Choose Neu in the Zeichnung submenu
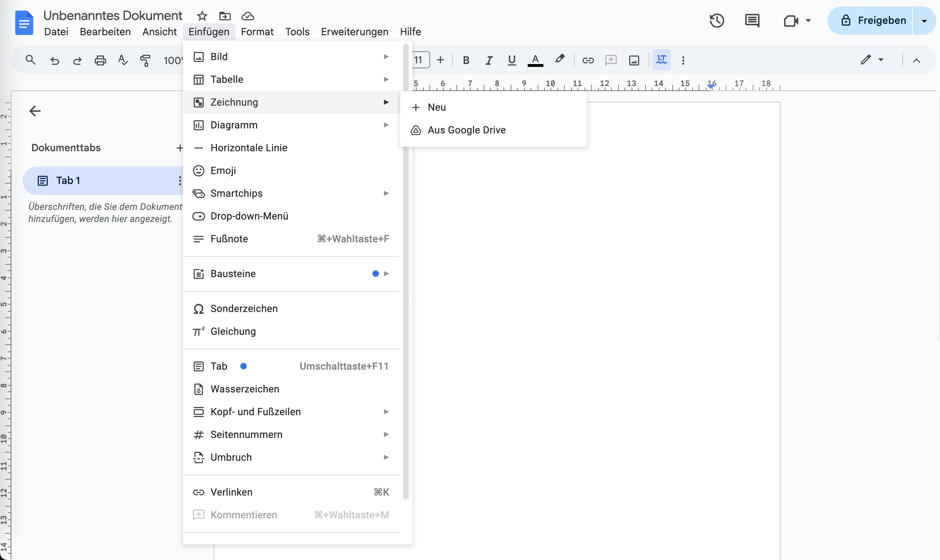The width and height of the screenshot is (940, 560). [437, 107]
